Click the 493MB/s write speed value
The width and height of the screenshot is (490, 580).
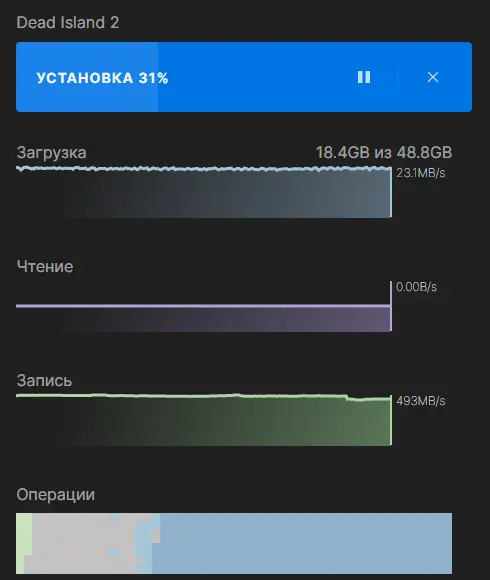[421, 401]
